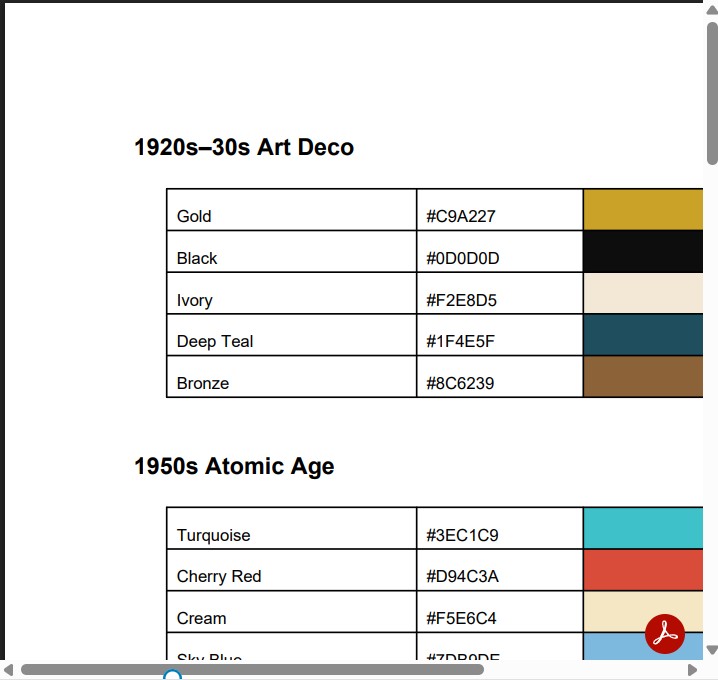The width and height of the screenshot is (718, 680).
Task: Click the Ivory color swatch
Action: [642, 293]
